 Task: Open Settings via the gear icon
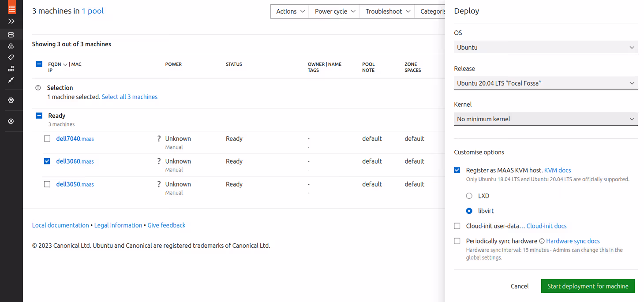[x=11, y=100]
